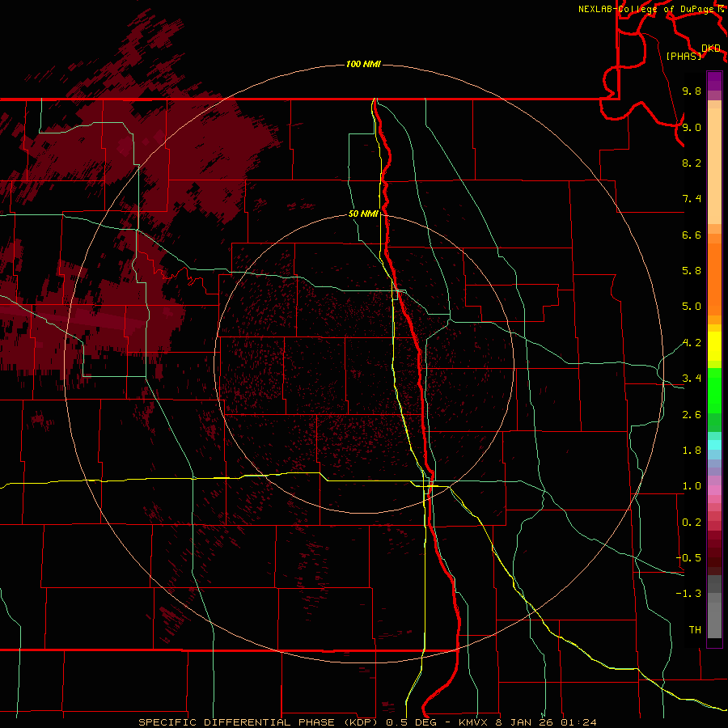This screenshot has height=728, width=728.
Task: Pick the yellow band of the color bar
Action: (x=714, y=346)
